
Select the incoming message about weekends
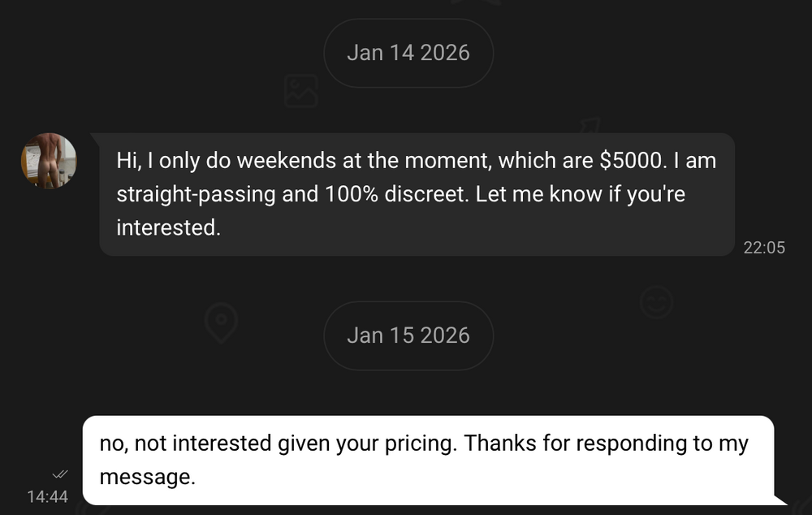pyautogui.click(x=416, y=194)
